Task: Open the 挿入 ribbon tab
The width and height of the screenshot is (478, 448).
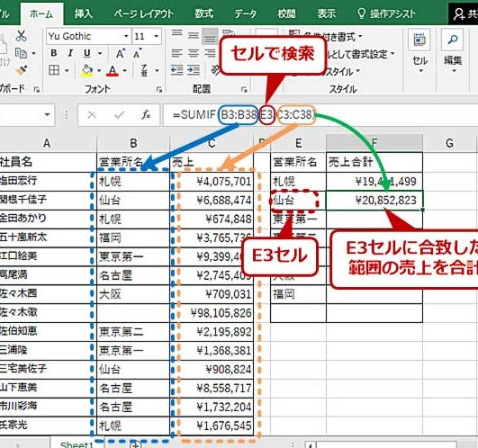Action: [x=84, y=13]
